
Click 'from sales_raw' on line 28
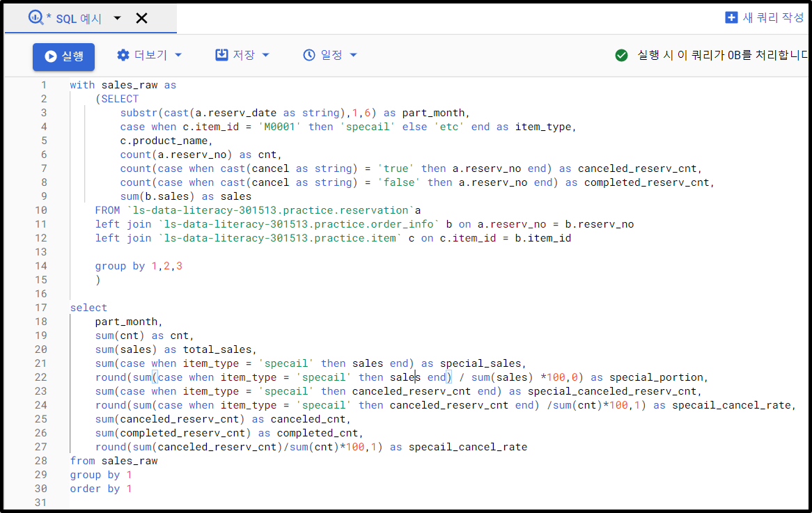(x=114, y=461)
